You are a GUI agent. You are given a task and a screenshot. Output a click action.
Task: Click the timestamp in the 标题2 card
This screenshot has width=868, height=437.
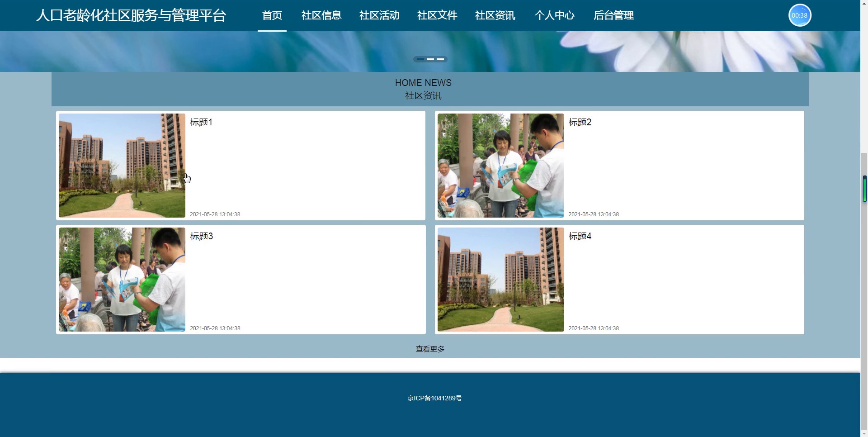coord(594,214)
